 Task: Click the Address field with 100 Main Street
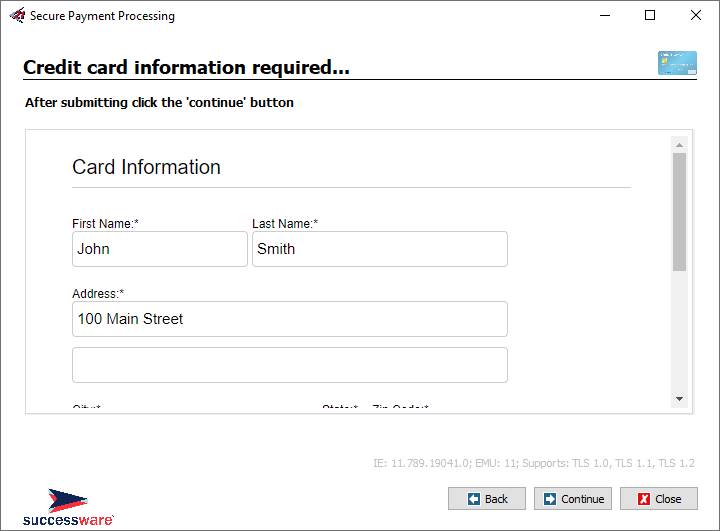pyautogui.click(x=289, y=319)
